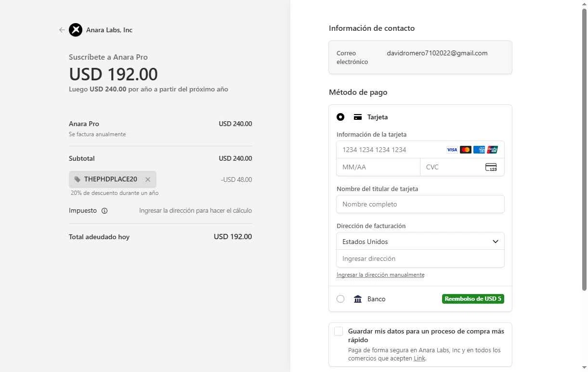The width and height of the screenshot is (588, 372).
Task: Click the MM/AA expiry field
Action: point(379,167)
